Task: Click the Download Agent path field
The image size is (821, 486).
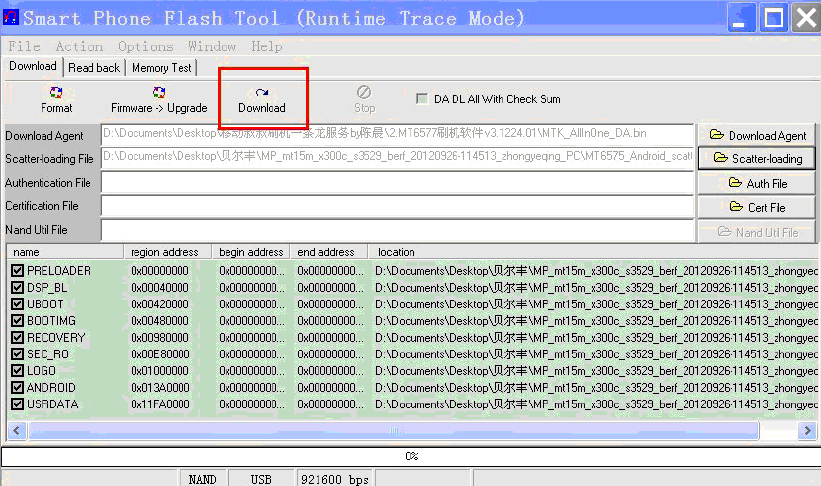Action: point(397,135)
